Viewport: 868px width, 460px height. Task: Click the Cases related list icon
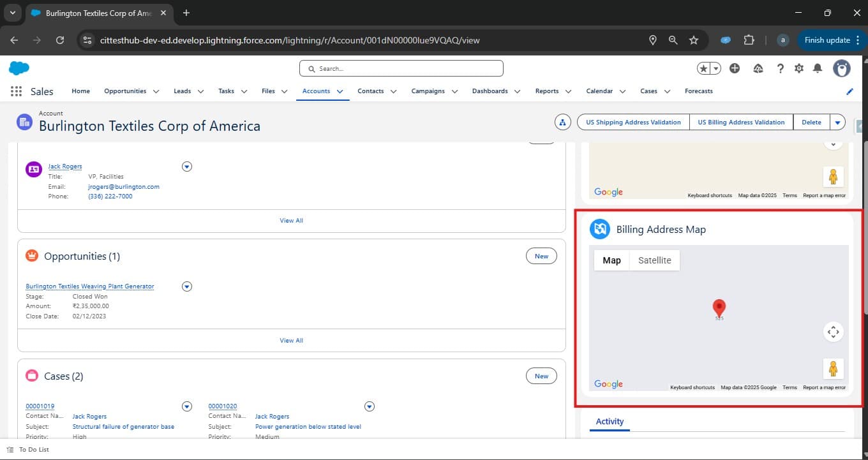(32, 376)
